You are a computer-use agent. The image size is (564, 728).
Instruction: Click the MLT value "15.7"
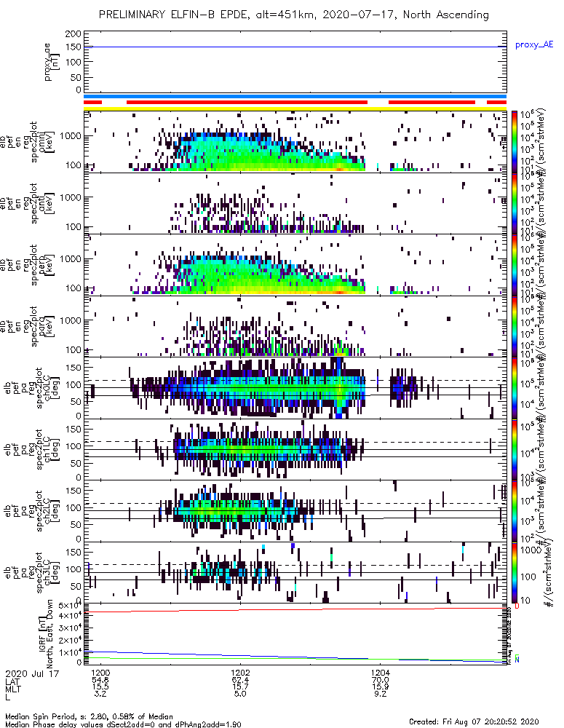point(240,687)
